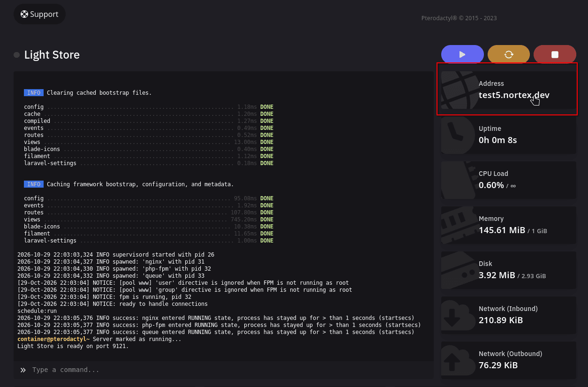Screen dimensions: 588x387
Task: Click the Pterodactyl® copyright text
Action: pos(459,18)
